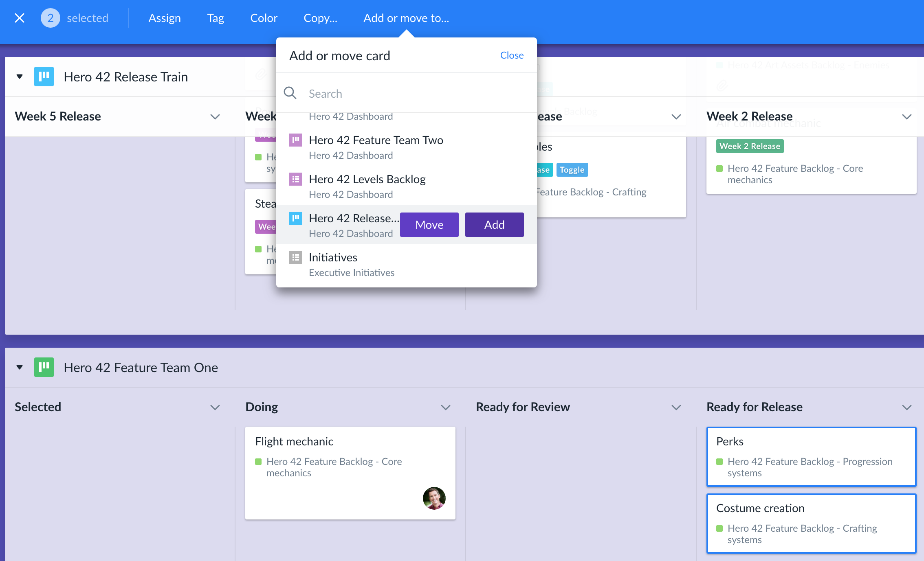Open the Doing column dropdown
The height and width of the screenshot is (561, 924).
click(x=446, y=407)
